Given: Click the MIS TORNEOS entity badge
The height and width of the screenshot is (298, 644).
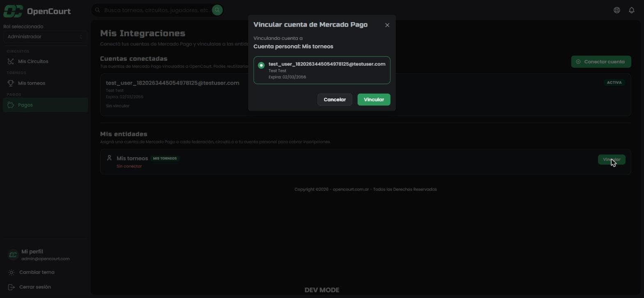Looking at the screenshot, I should 165,158.
